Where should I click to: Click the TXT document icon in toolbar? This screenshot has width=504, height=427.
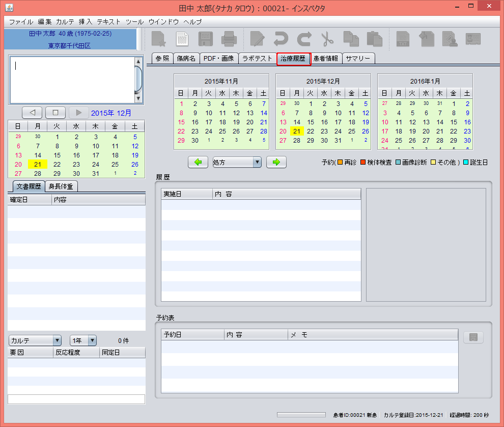tap(403, 39)
